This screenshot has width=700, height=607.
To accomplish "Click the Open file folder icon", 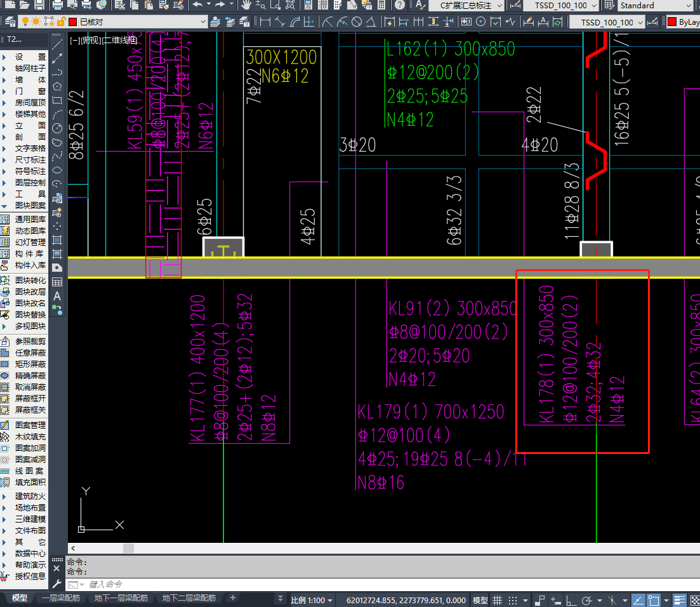I will (x=25, y=5).
